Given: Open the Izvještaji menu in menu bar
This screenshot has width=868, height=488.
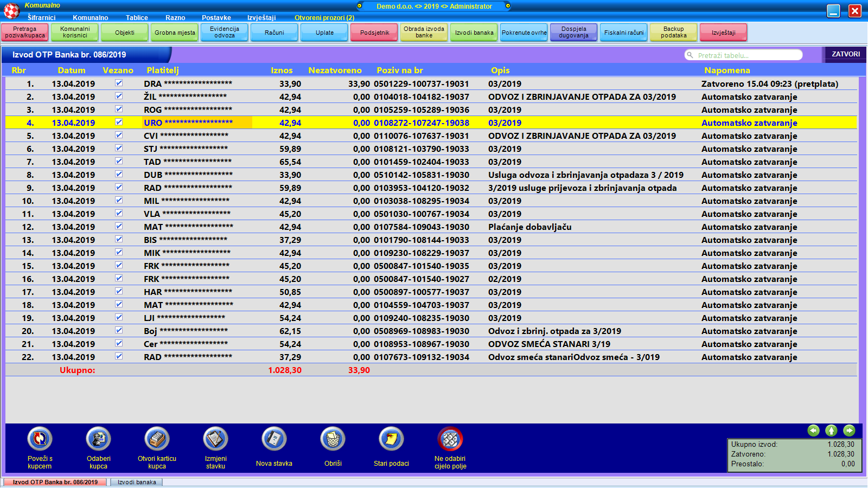Looking at the screenshot, I should (x=261, y=18).
